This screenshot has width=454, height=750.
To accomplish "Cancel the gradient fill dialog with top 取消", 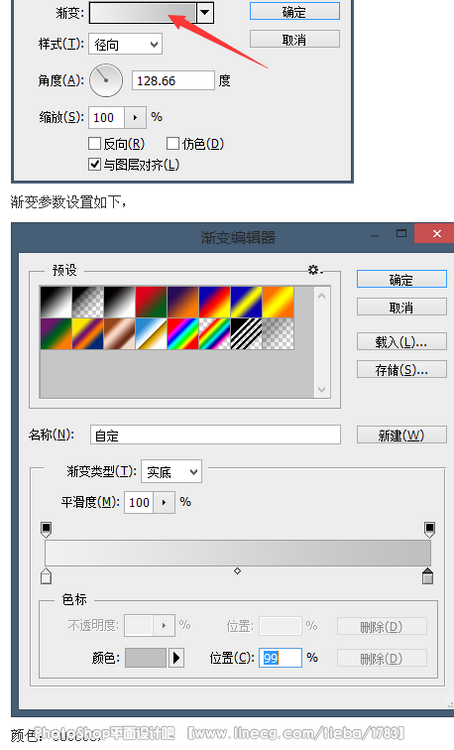I will (295, 39).
